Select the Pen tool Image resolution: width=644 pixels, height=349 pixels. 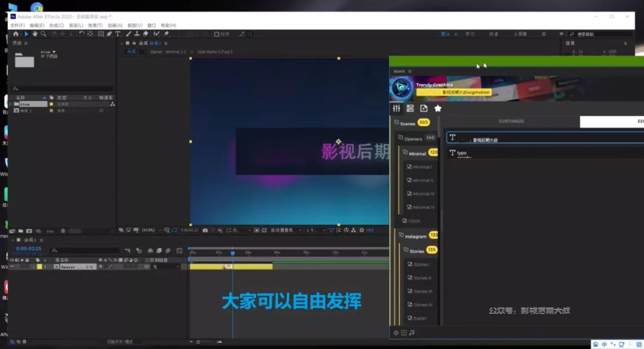click(x=109, y=34)
